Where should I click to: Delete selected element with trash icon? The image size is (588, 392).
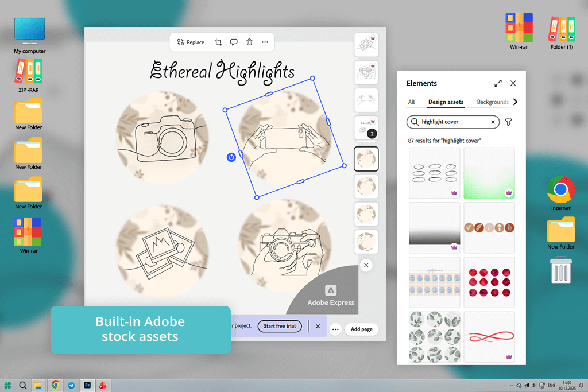pyautogui.click(x=249, y=42)
